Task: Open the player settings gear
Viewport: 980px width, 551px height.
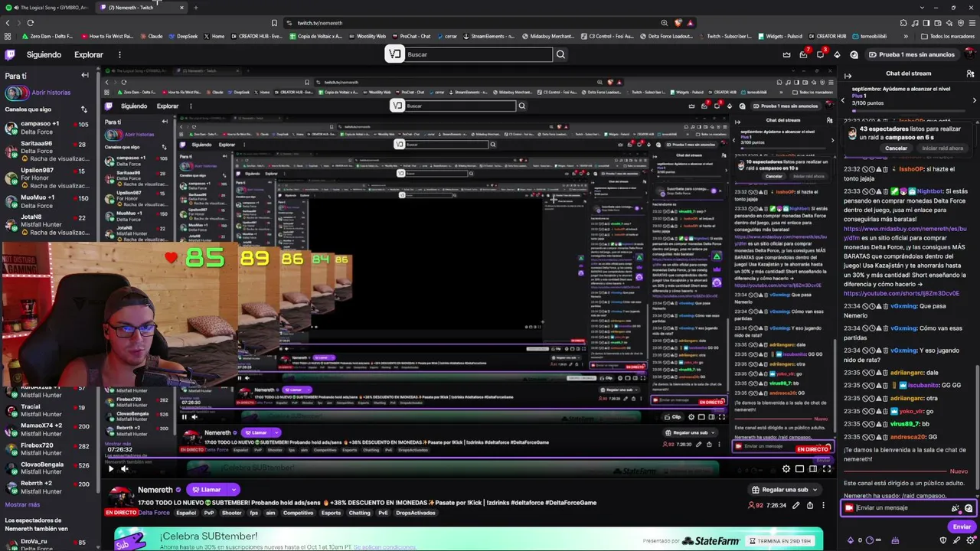Action: tap(786, 469)
